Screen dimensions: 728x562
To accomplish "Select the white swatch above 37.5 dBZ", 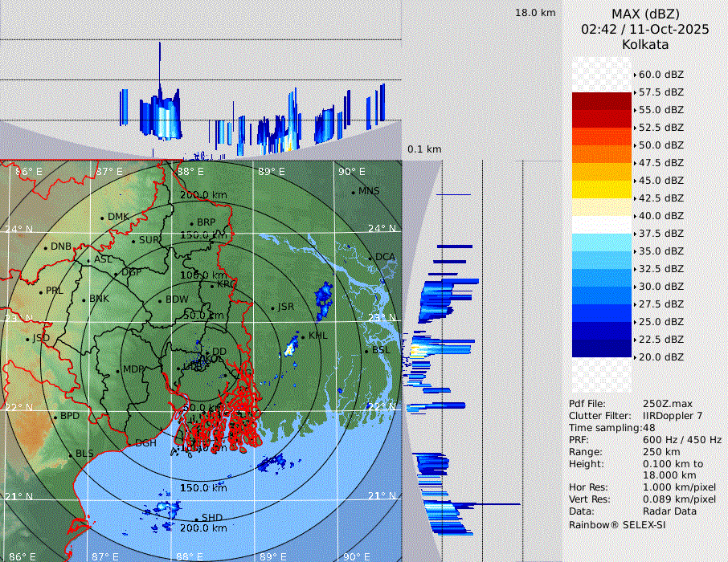I will click(x=601, y=225).
